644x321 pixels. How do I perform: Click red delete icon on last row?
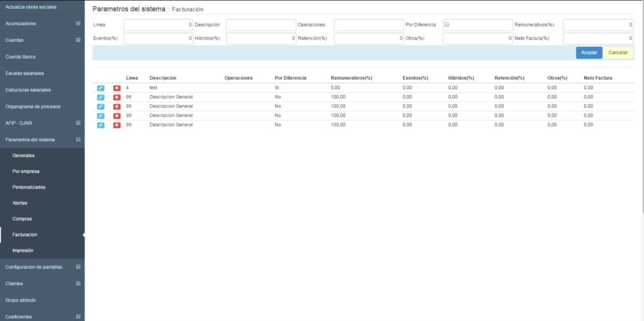tap(117, 125)
